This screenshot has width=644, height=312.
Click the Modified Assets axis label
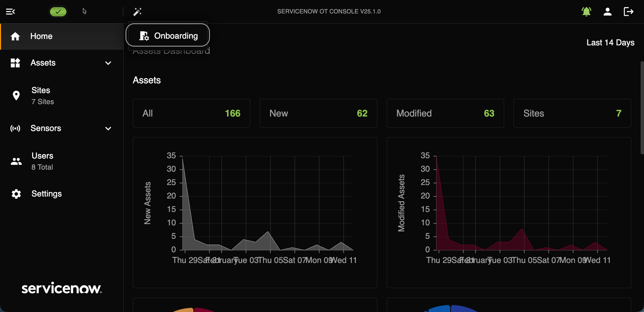pos(401,203)
